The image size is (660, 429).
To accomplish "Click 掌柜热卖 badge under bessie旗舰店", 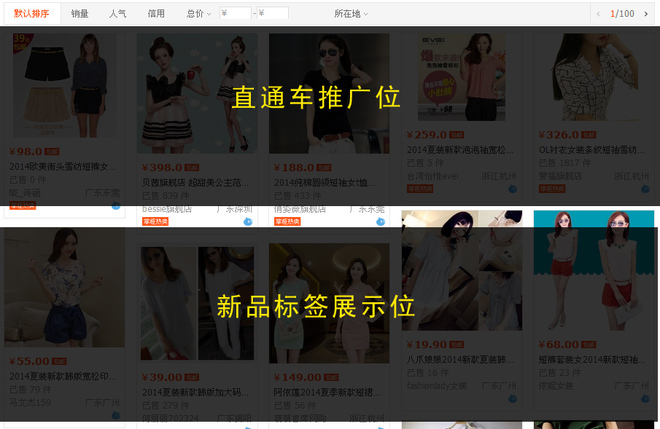I will tap(155, 221).
